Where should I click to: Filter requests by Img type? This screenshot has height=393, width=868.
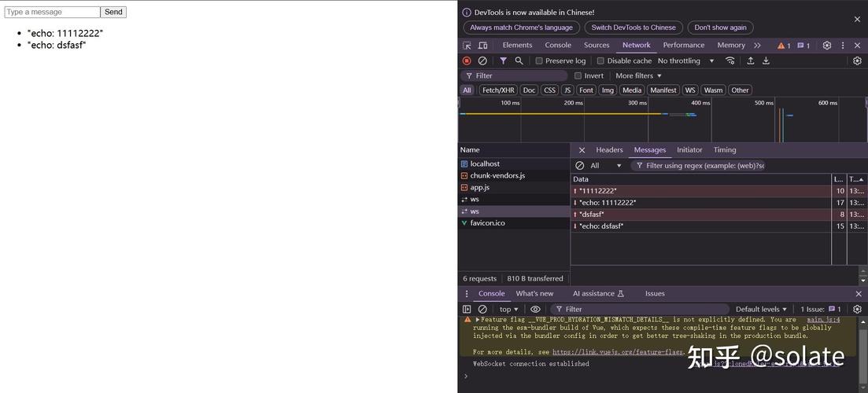coord(608,90)
